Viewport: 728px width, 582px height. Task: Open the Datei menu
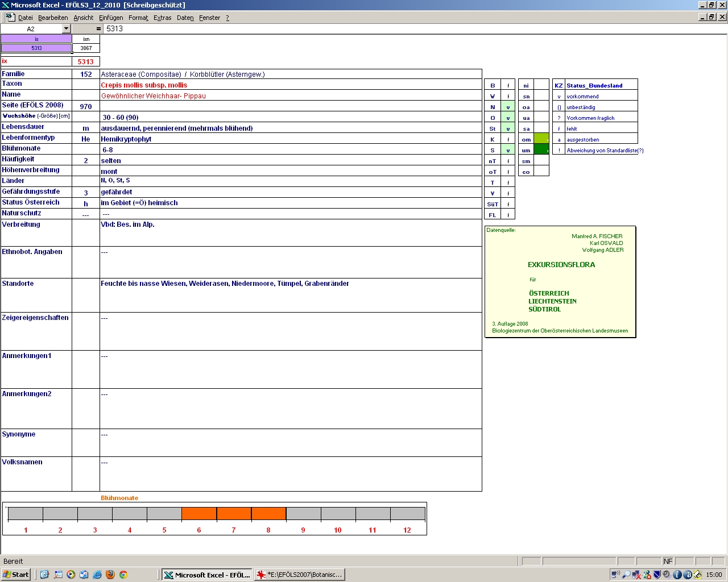point(26,18)
